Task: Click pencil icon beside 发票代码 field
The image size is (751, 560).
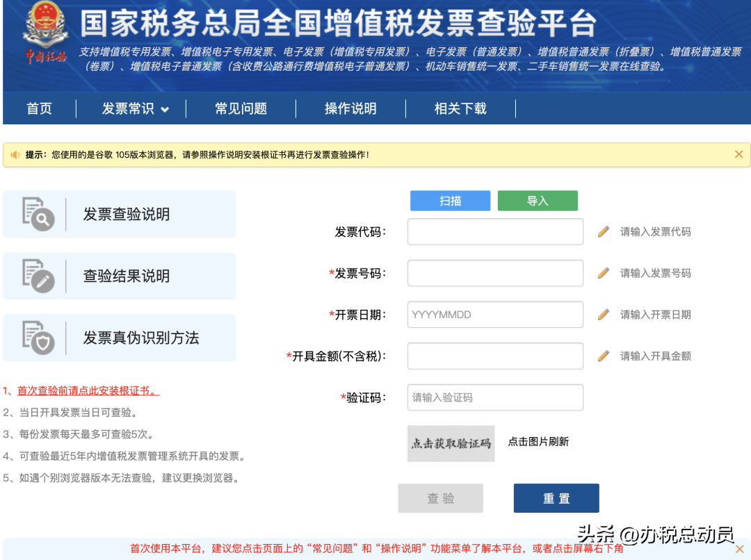Action: 604,231
